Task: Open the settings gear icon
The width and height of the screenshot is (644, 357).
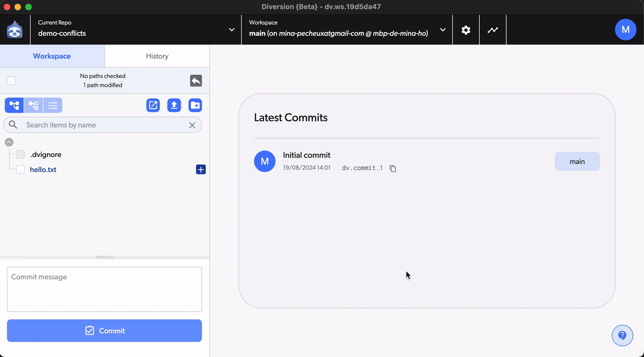Action: 466,30
